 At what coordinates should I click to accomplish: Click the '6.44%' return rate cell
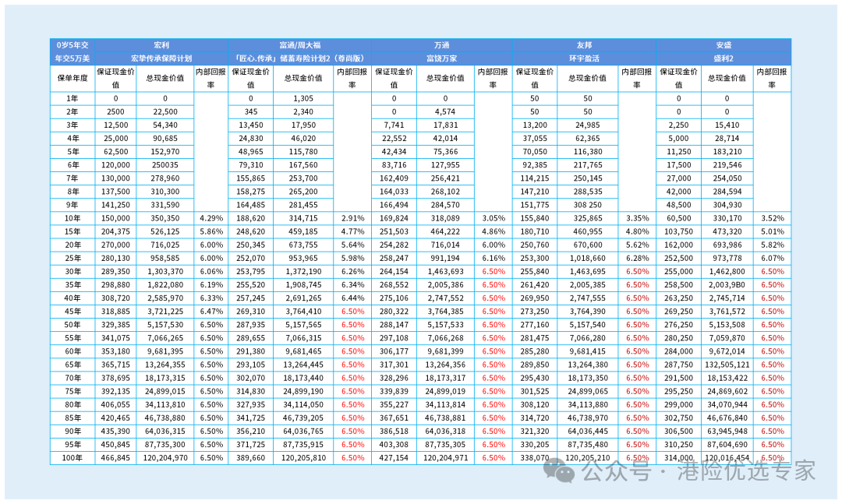click(x=353, y=298)
